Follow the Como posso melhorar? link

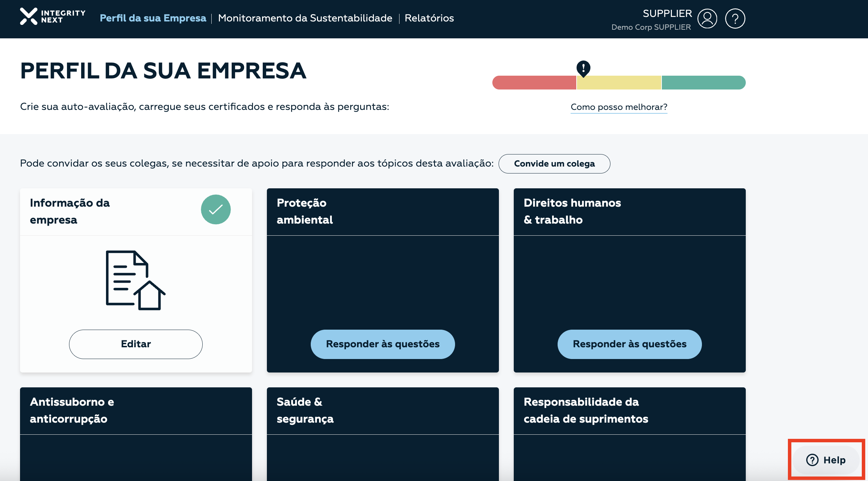(619, 107)
